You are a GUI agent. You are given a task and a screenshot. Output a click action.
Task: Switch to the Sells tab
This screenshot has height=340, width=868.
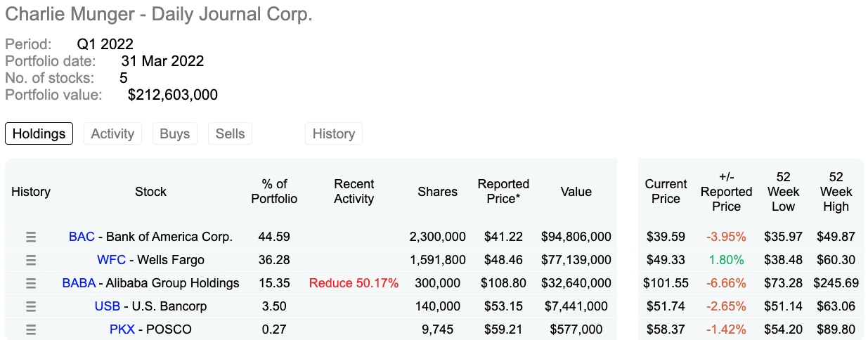(x=230, y=133)
